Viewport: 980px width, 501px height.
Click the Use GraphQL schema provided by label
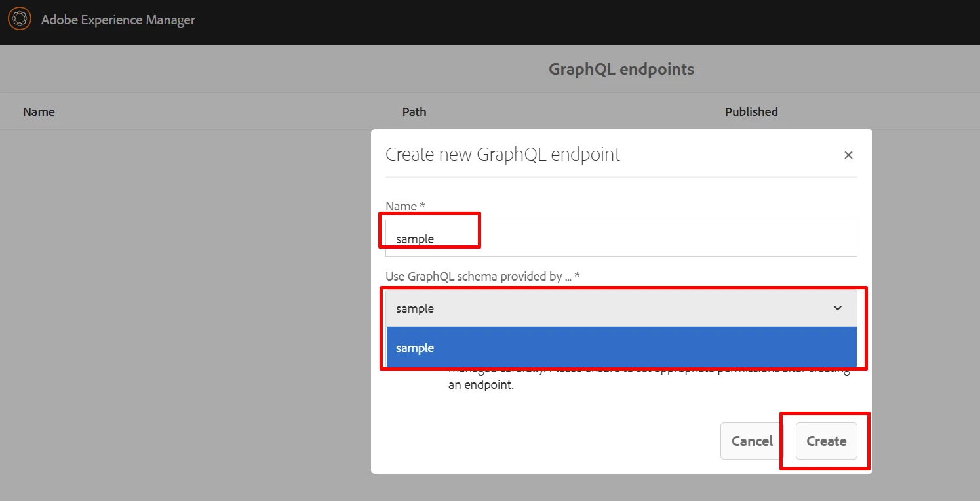click(x=482, y=276)
